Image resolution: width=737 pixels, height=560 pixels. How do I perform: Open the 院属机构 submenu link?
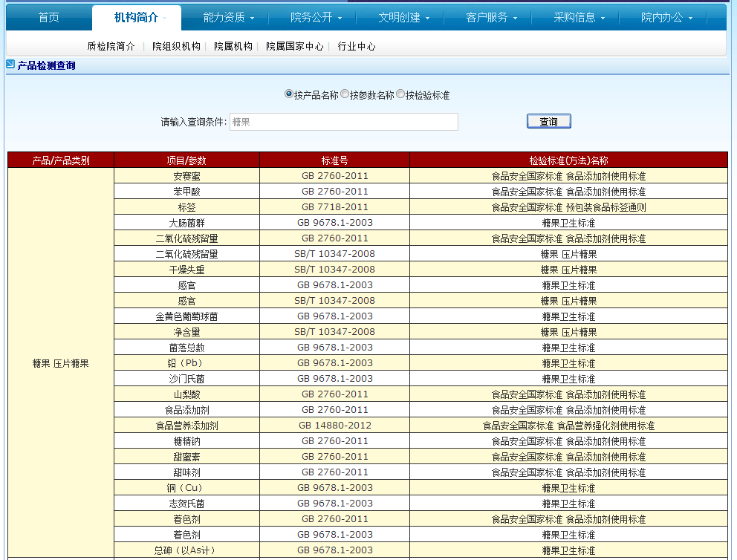pyautogui.click(x=233, y=46)
